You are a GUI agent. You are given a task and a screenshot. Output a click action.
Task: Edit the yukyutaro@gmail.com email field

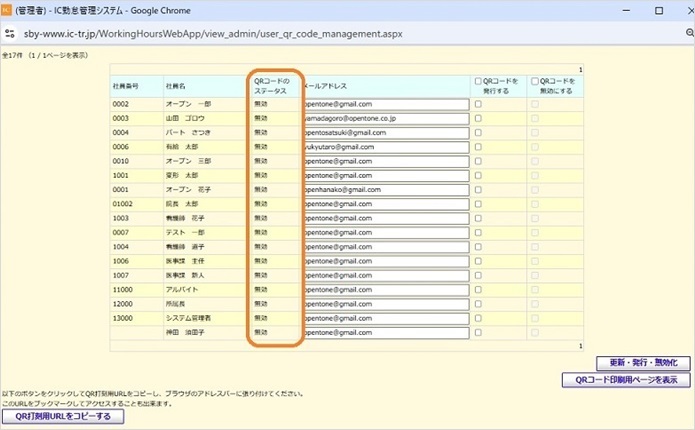click(x=386, y=147)
